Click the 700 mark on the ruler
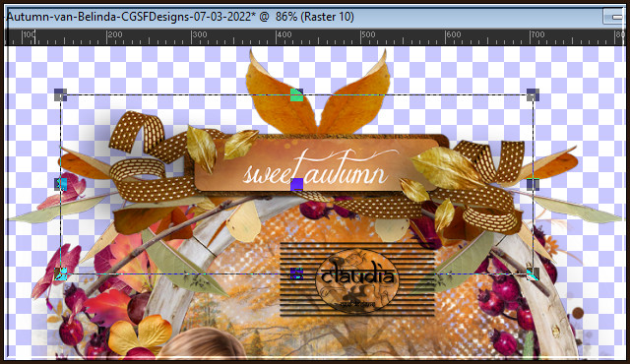The height and width of the screenshot is (364, 630). tap(537, 34)
